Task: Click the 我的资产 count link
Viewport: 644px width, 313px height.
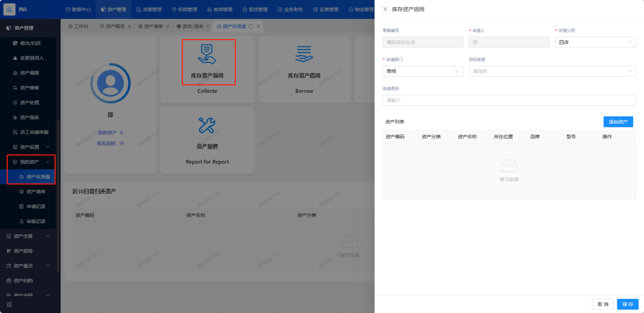Action: [x=110, y=132]
